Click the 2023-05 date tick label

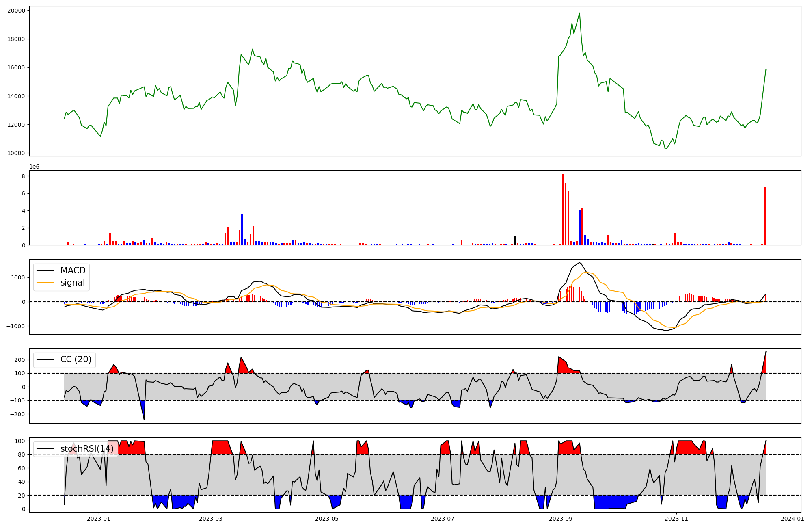point(327,518)
